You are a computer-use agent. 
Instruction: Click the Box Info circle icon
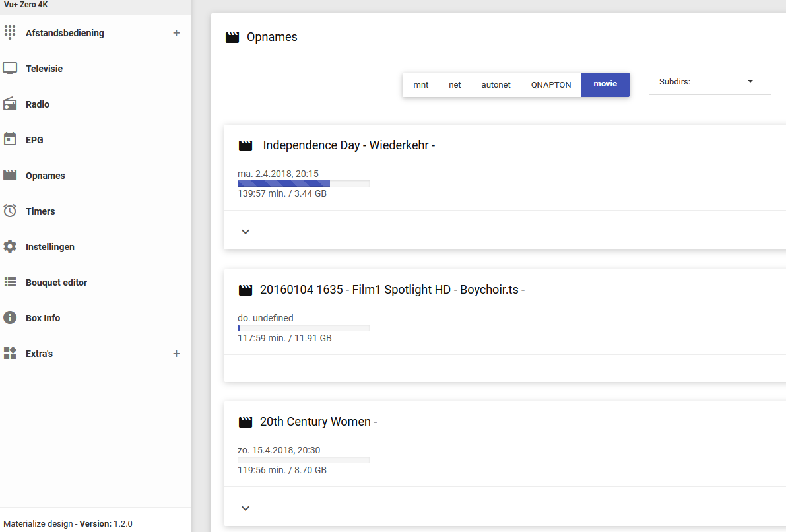(x=10, y=317)
